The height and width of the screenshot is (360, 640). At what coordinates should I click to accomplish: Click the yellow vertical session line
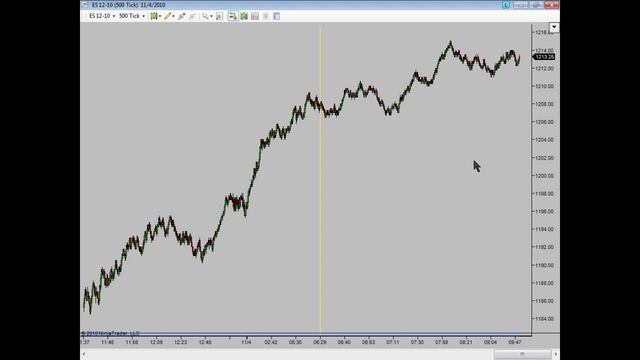pyautogui.click(x=321, y=180)
